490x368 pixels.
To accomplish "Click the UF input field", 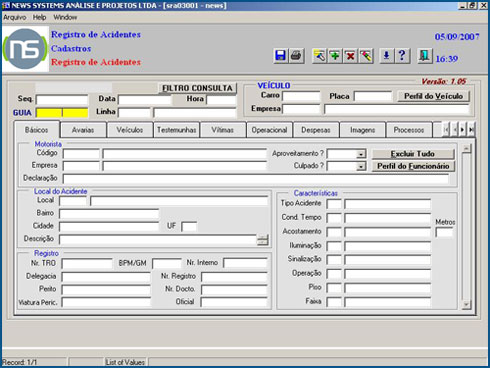I will coord(189,227).
